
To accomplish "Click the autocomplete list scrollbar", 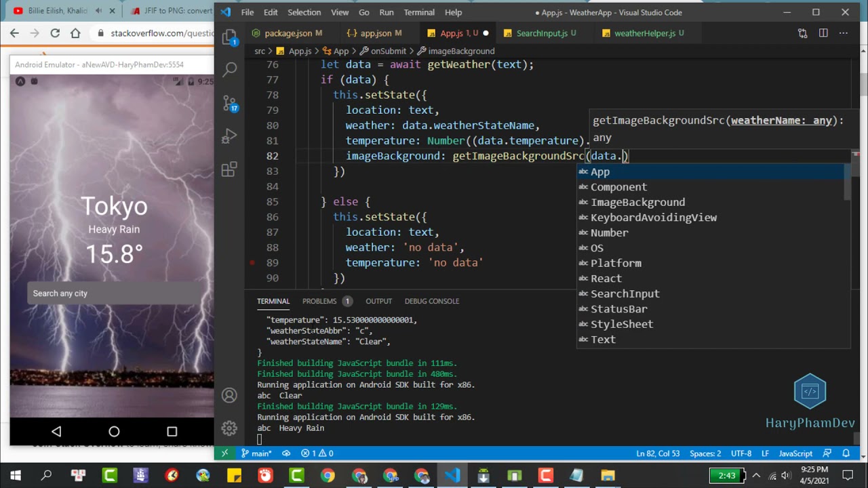I will (847, 182).
